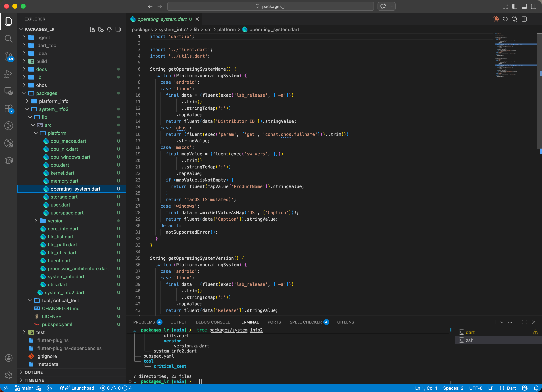542x392 pixels.
Task: Switch to the PROBLEMS tab
Action: 144,322
